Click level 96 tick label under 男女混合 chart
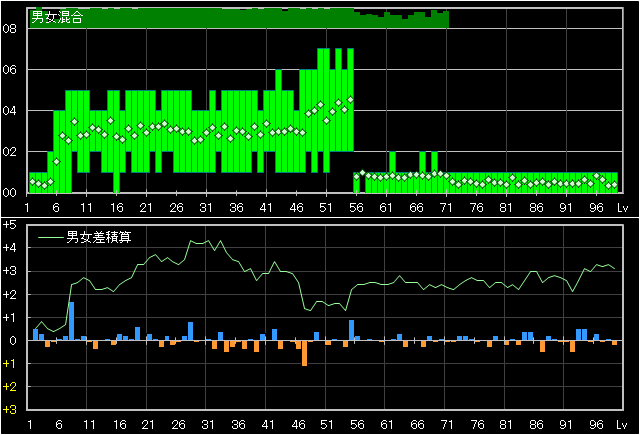The width and height of the screenshot is (640, 435). [596, 208]
